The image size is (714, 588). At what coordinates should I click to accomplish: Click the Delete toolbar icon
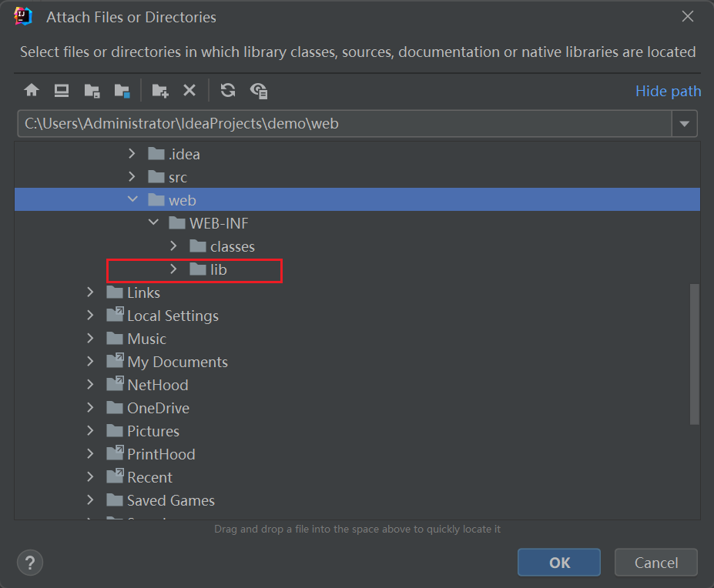[189, 91]
